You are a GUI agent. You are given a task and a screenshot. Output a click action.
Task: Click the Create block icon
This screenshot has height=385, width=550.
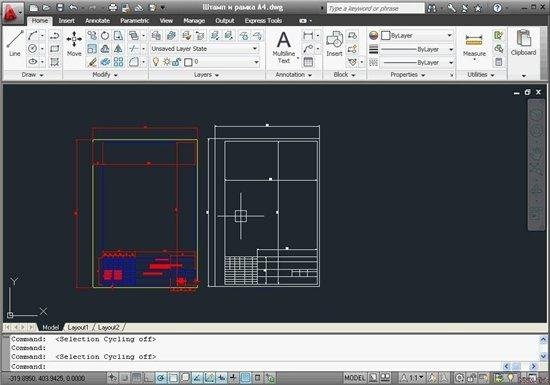[x=352, y=35]
